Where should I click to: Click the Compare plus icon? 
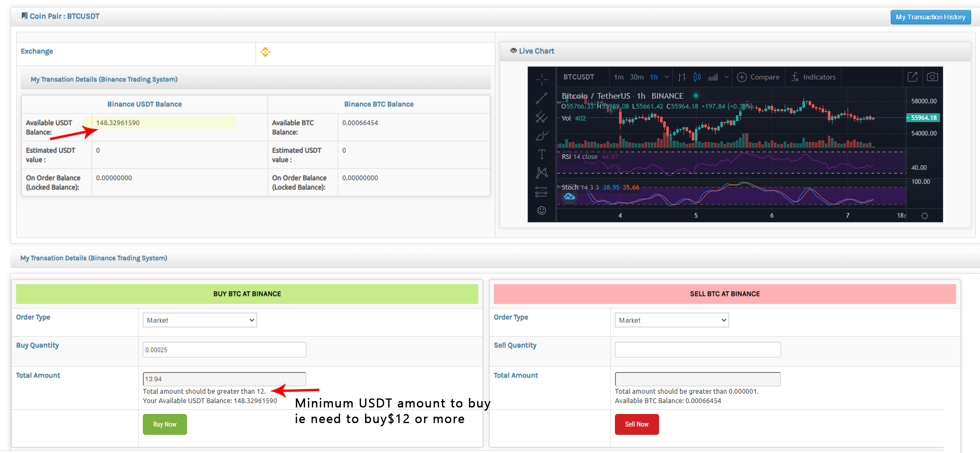(742, 77)
